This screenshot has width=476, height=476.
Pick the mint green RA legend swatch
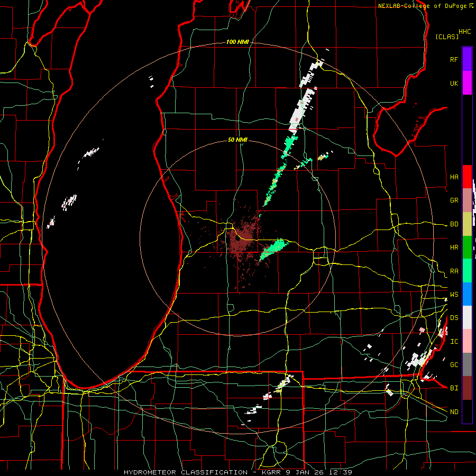pos(467,271)
